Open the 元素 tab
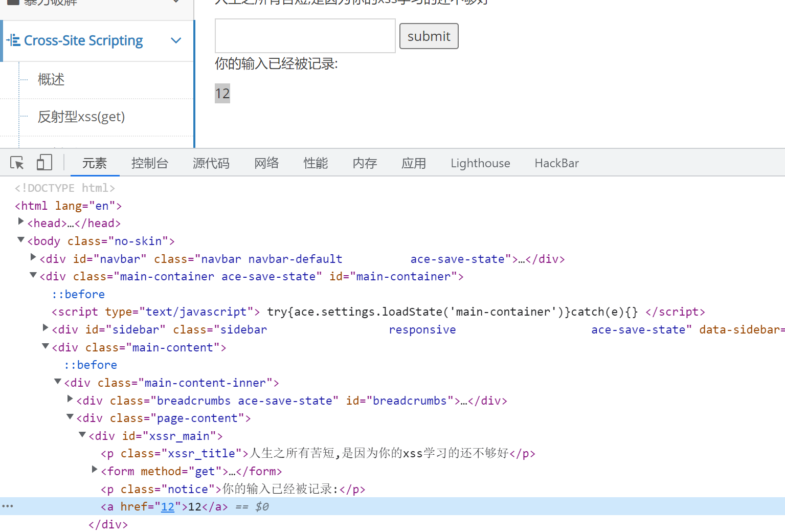This screenshot has height=532, width=785. pos(95,163)
